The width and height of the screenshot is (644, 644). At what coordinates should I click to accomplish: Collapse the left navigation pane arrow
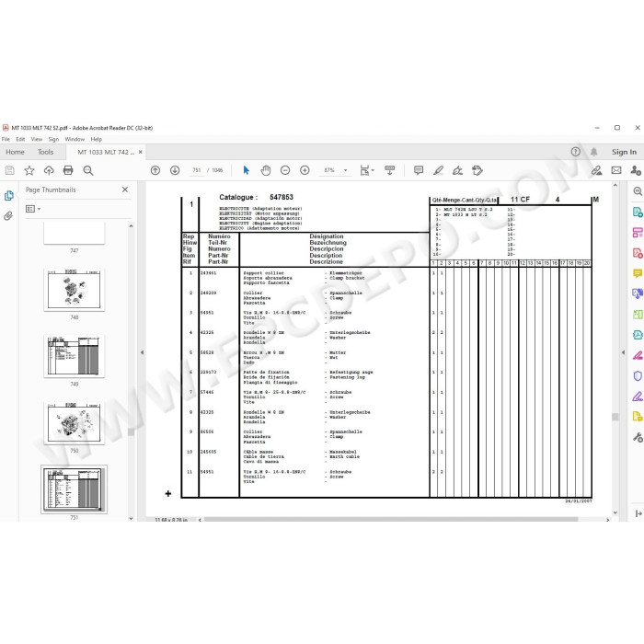[x=142, y=352]
